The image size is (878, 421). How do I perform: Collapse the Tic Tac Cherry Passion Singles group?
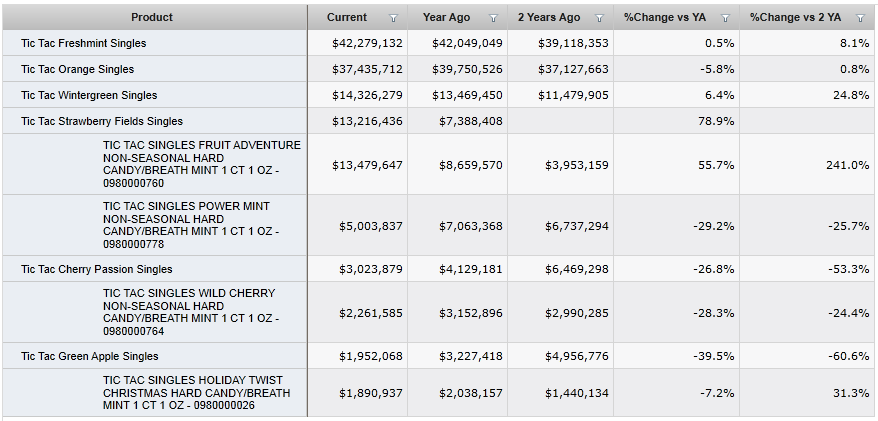[x=96, y=269]
